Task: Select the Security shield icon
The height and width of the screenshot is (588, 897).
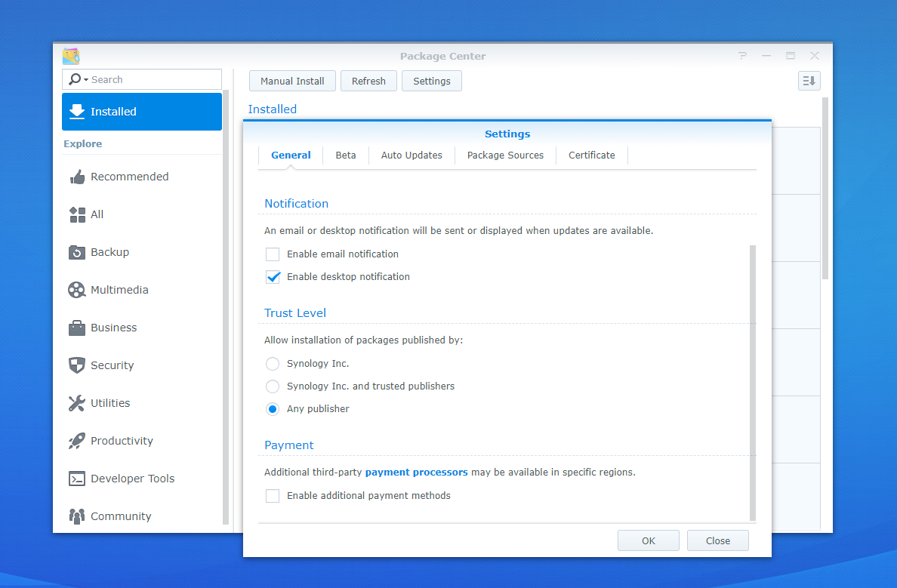Action: coord(77,365)
